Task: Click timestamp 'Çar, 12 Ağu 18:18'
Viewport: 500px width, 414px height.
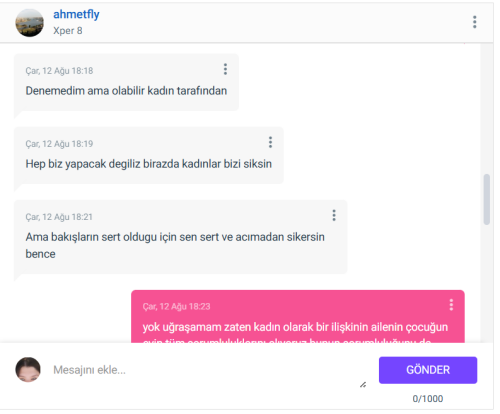Action: [x=59, y=71]
